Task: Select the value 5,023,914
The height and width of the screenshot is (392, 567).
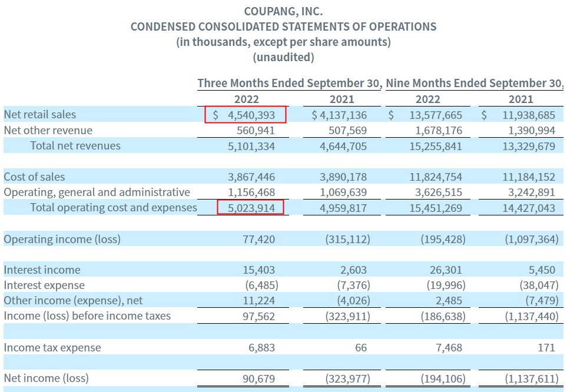Action: pyautogui.click(x=251, y=208)
